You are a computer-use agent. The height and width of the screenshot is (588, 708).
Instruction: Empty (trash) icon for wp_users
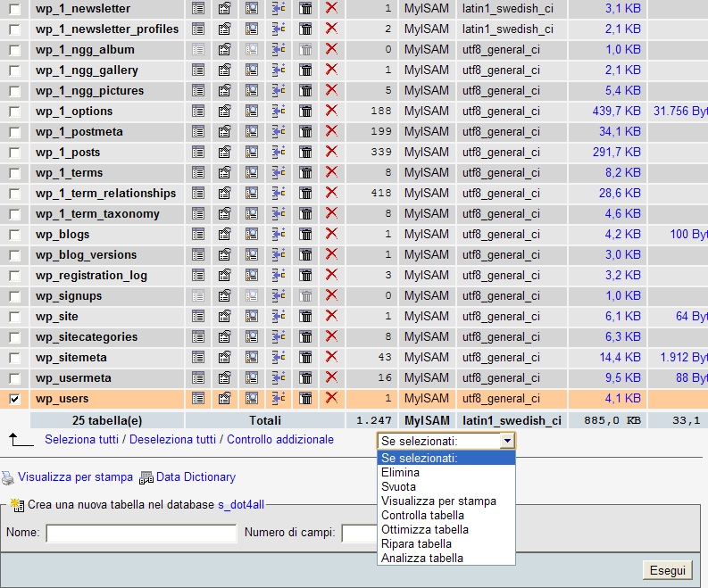tap(305, 399)
